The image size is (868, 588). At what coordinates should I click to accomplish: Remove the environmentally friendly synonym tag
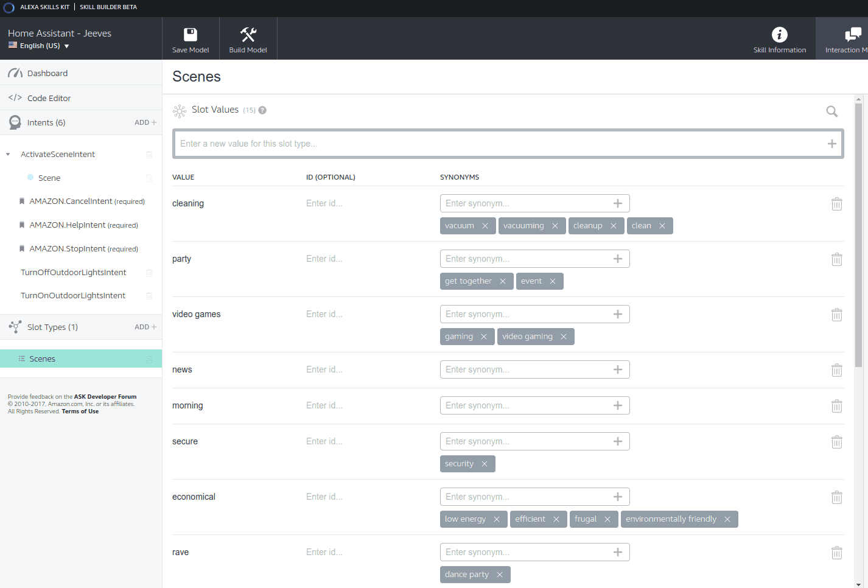pyautogui.click(x=727, y=519)
